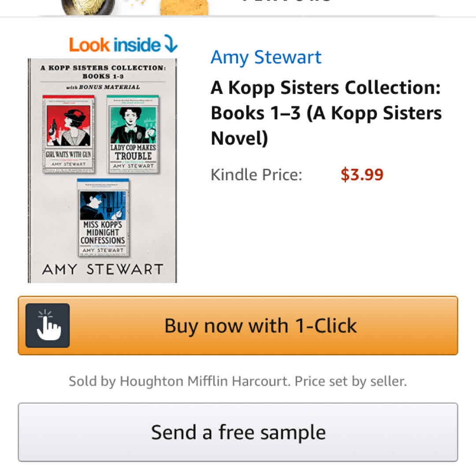Click 'Price set by seller' note
Image resolution: width=476 pixels, height=476 pixels.
(350, 381)
